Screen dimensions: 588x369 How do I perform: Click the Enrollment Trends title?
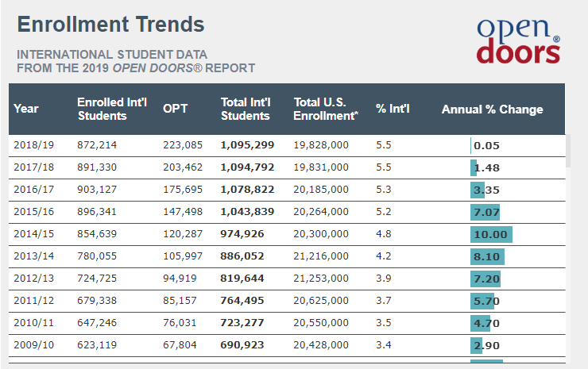click(x=110, y=25)
